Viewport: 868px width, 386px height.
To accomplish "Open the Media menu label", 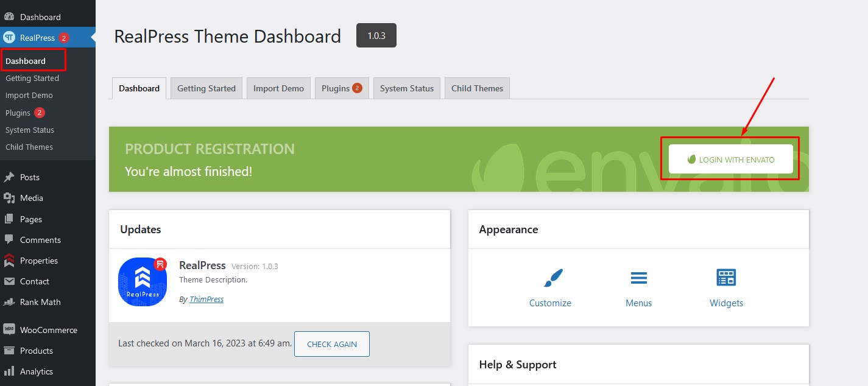I will point(32,198).
